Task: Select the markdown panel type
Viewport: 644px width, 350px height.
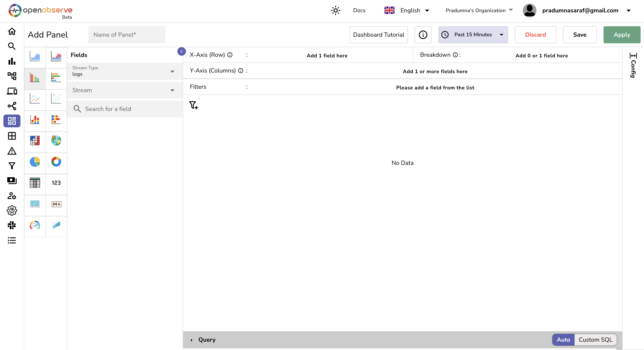Action: 56,204
